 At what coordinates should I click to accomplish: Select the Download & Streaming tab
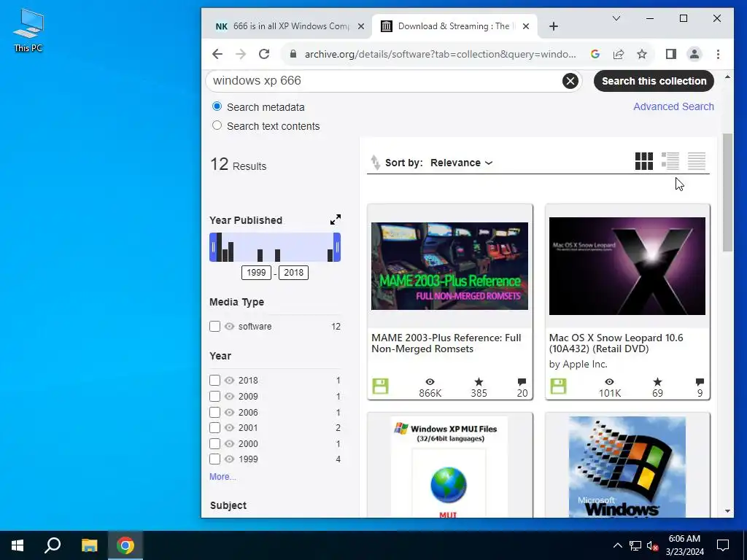(454, 26)
